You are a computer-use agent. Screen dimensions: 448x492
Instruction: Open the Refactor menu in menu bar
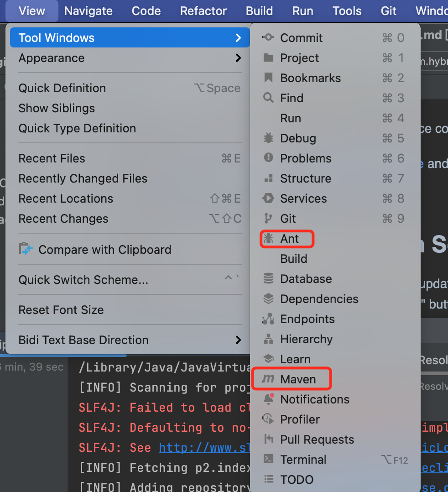[x=203, y=11]
